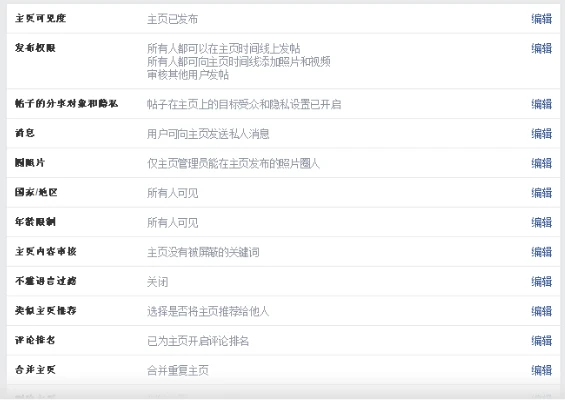Viewport: 565px width, 400px height.
Task: Select the 评论排名 setting label
Action: click(35, 340)
